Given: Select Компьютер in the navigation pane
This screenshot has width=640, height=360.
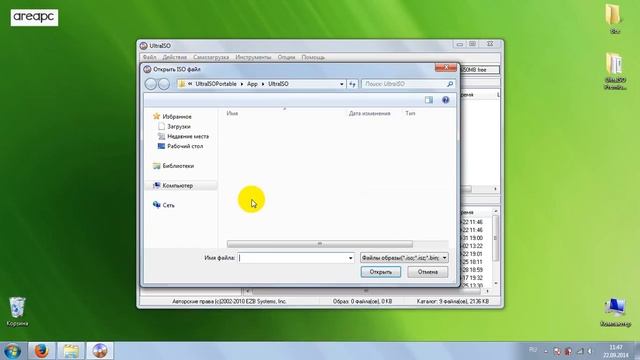Looking at the screenshot, I should 178,185.
